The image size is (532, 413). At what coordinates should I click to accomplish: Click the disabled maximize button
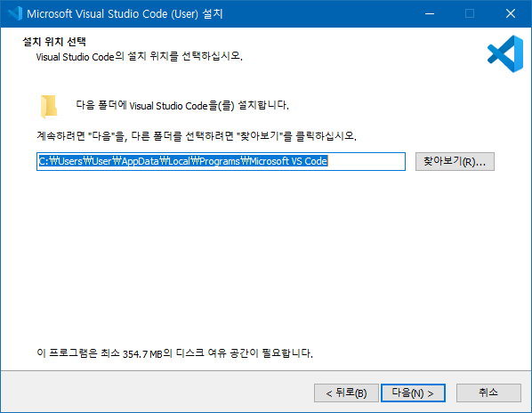click(470, 13)
